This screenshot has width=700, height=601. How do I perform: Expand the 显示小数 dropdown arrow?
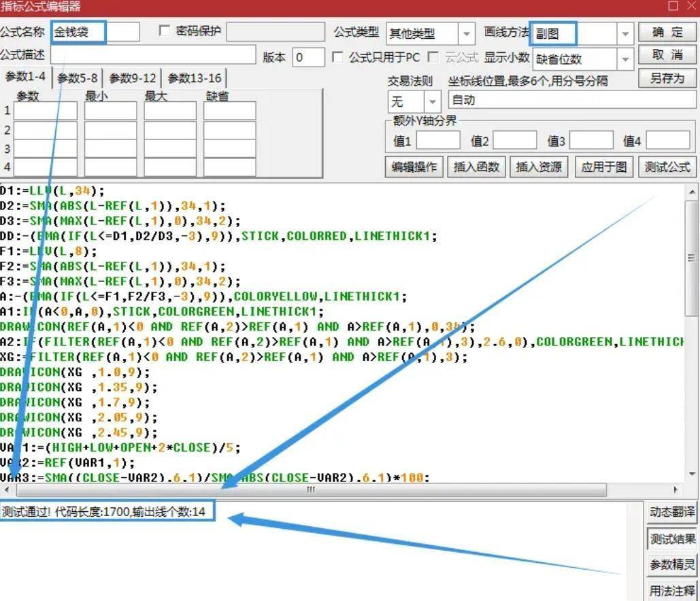[625, 59]
